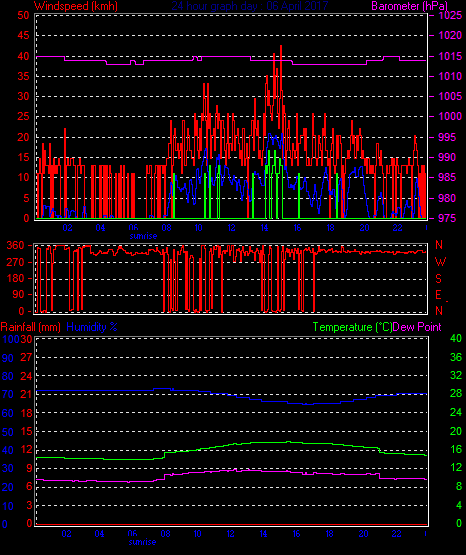
Task: Click the Dew Point legend label
Action: click(417, 327)
